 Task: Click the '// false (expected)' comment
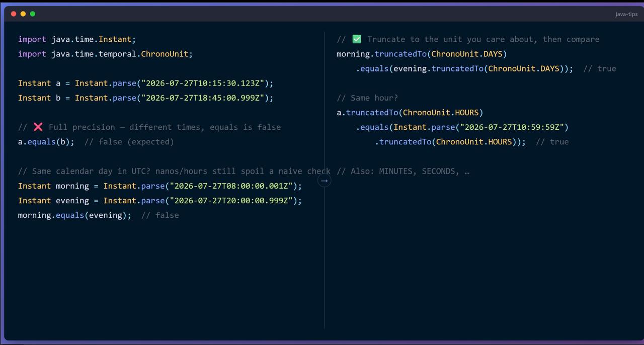pyautogui.click(x=129, y=142)
